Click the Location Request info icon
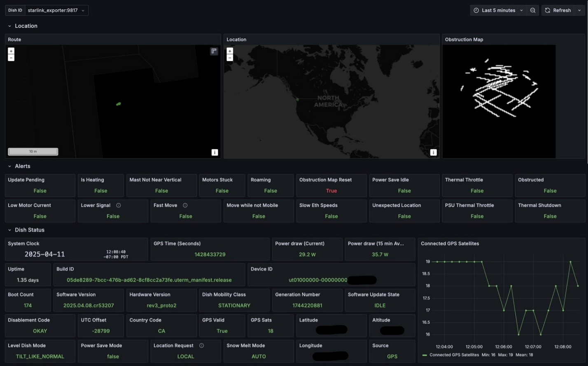This screenshot has width=588, height=366. (202, 345)
